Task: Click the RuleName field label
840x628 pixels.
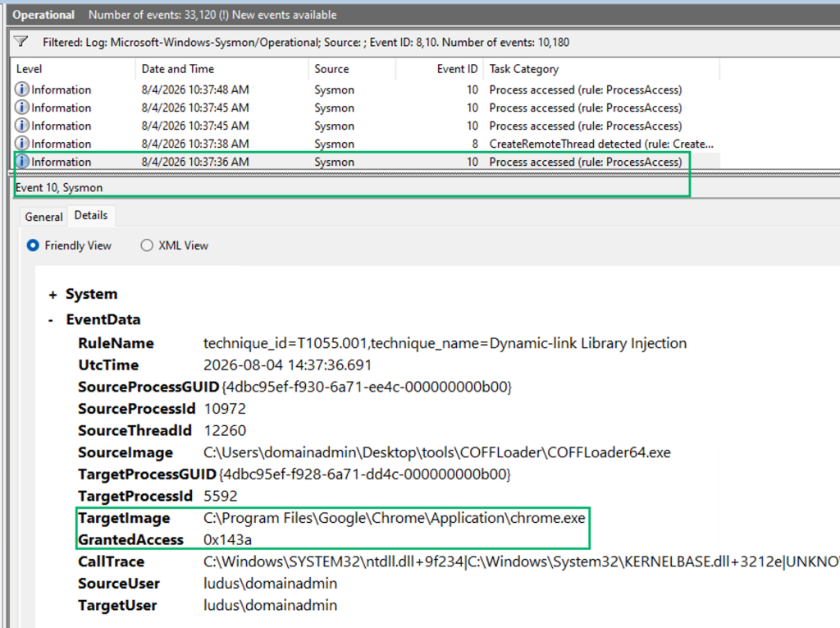Action: point(116,343)
